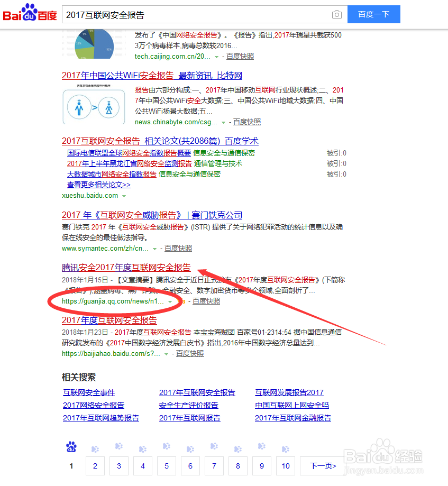Open camera image search icon
The image size is (448, 486).
pyautogui.click(x=337, y=14)
